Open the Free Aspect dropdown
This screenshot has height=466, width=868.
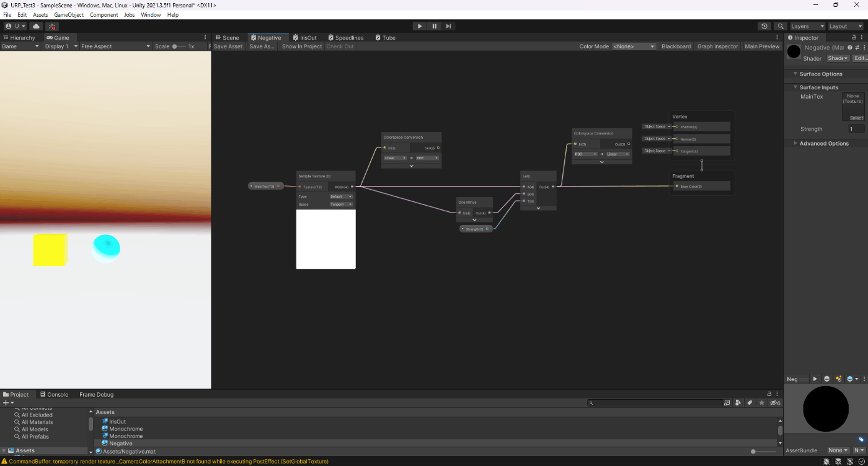(x=115, y=46)
